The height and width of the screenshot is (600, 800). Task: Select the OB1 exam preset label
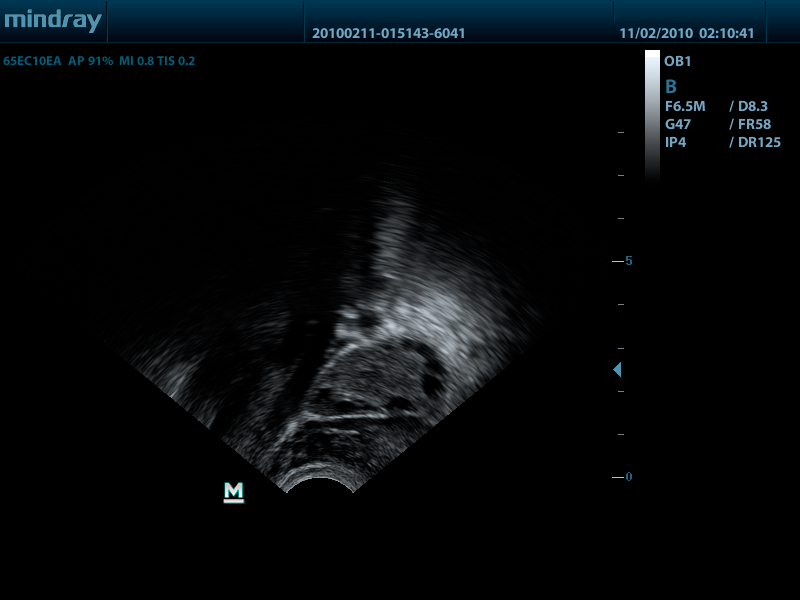(x=678, y=62)
